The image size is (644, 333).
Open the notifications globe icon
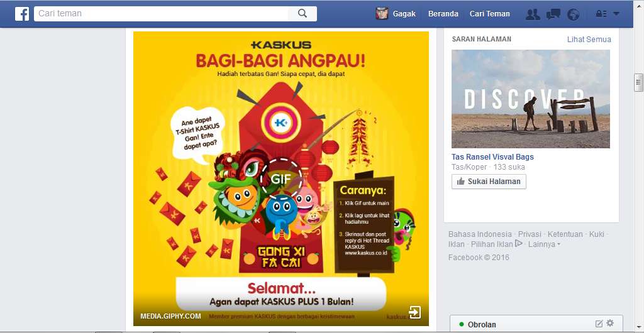pyautogui.click(x=574, y=14)
